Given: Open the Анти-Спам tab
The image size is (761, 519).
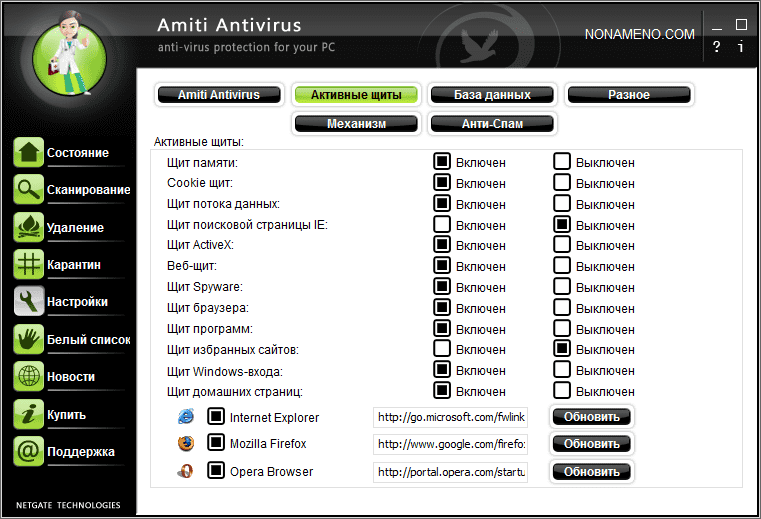Looking at the screenshot, I should pos(492,124).
